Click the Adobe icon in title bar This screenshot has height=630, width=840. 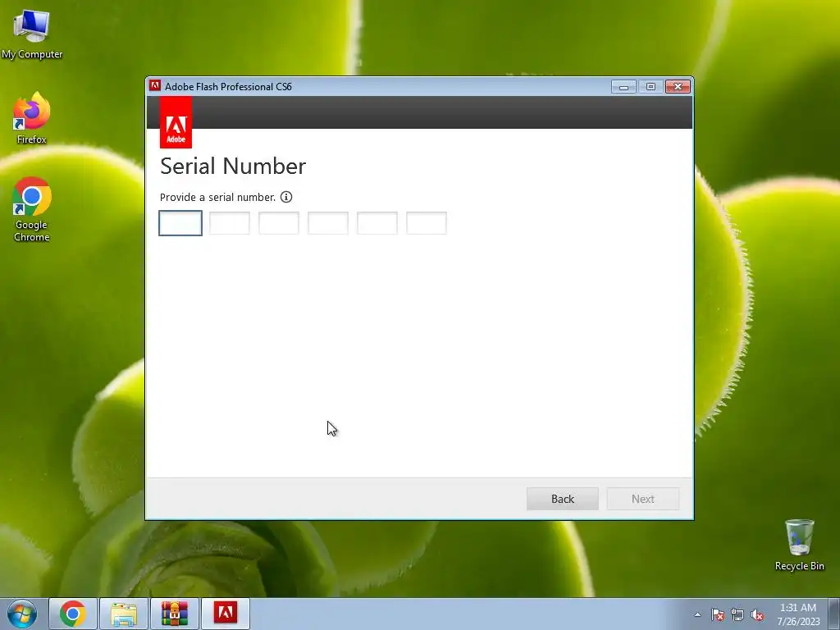click(x=155, y=85)
